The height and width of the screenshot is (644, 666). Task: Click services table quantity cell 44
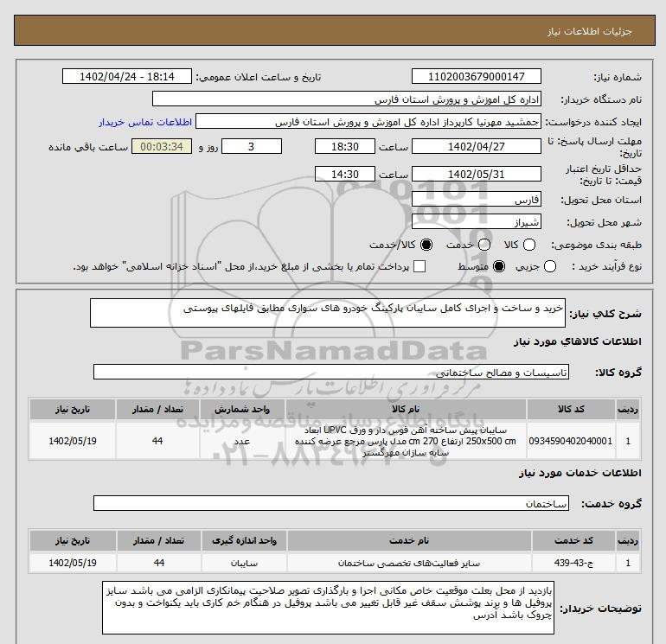coord(159,563)
